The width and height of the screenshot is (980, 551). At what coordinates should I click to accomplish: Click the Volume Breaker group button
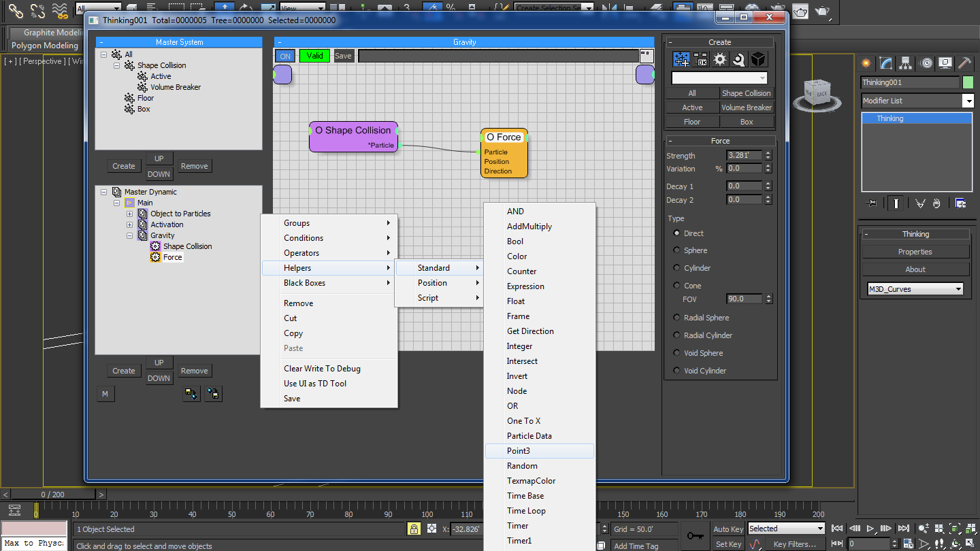tap(747, 107)
